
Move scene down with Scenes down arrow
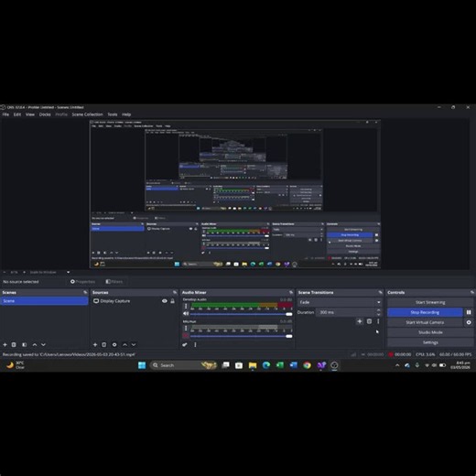coord(43,344)
